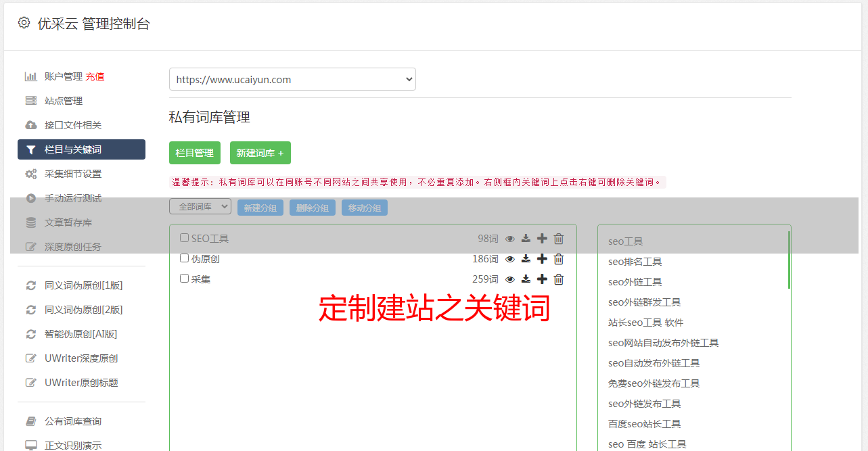868x451 pixels.
Task: Click the red 充值 link
Action: (x=95, y=76)
